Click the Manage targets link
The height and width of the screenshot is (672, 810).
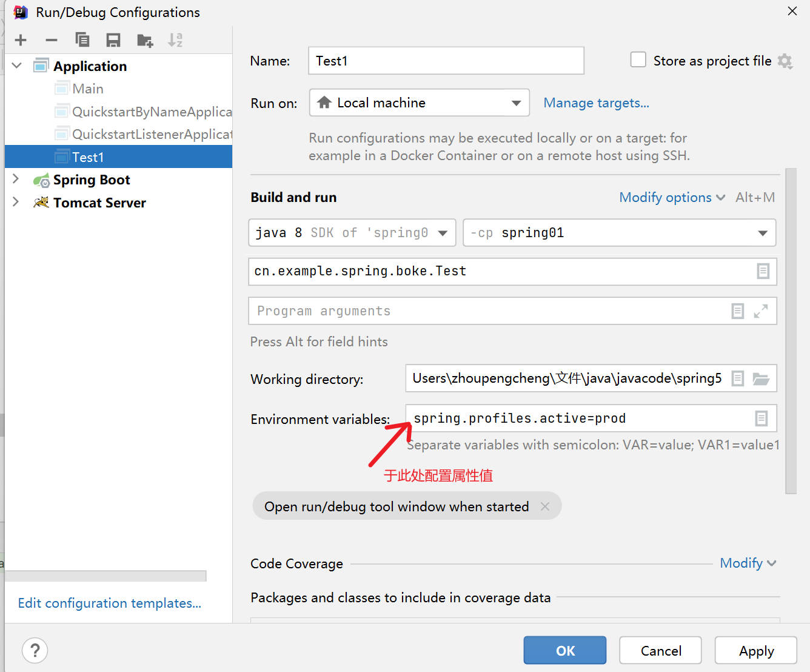pos(596,103)
